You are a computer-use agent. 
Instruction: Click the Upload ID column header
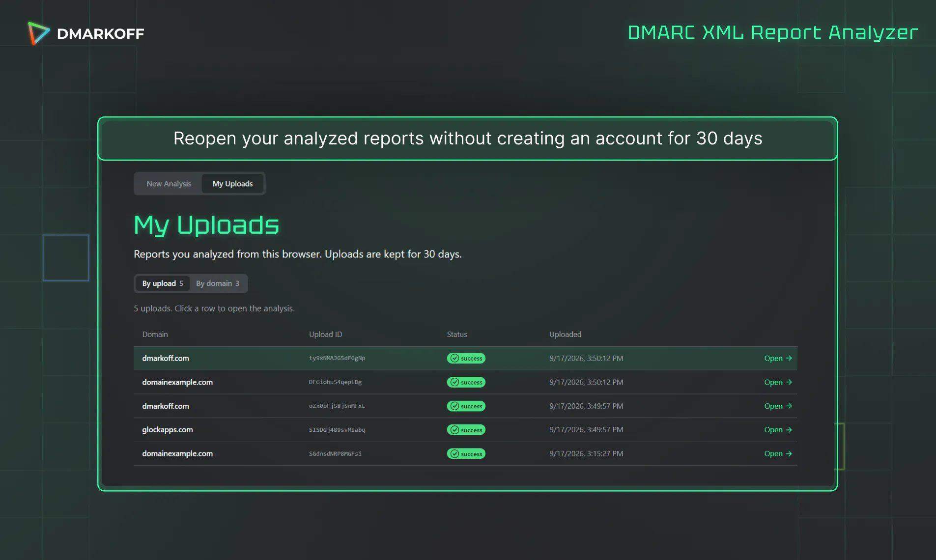325,335
